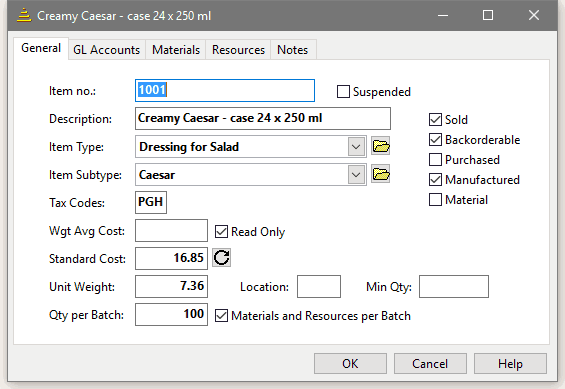Image resolution: width=565 pixels, height=389 pixels.
Task: Click the empty Wgt Avg Cost field
Action: click(171, 231)
